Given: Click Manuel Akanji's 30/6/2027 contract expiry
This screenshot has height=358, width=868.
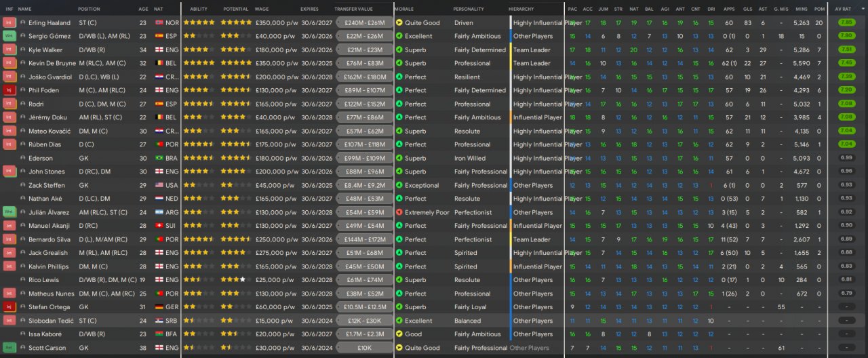Looking at the screenshot, I should (x=315, y=226).
